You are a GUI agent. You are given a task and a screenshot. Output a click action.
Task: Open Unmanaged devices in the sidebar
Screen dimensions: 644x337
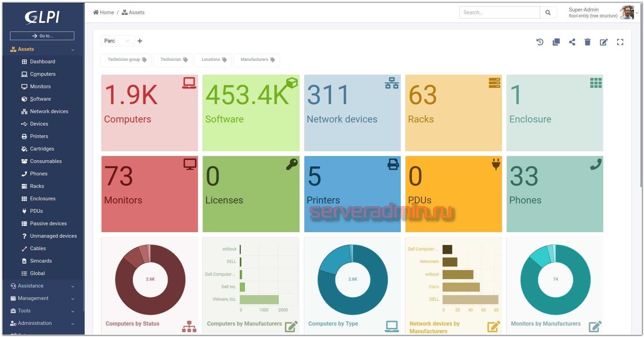(53, 236)
